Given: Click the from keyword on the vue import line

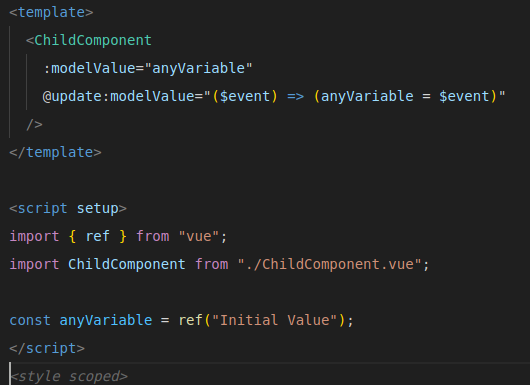Looking at the screenshot, I should (152, 237).
